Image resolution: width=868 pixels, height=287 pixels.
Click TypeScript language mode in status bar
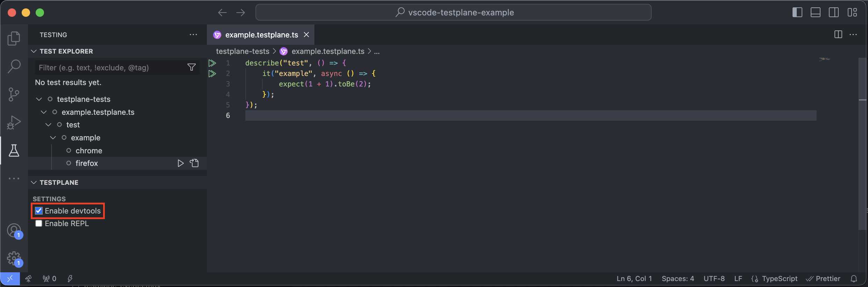point(779,279)
